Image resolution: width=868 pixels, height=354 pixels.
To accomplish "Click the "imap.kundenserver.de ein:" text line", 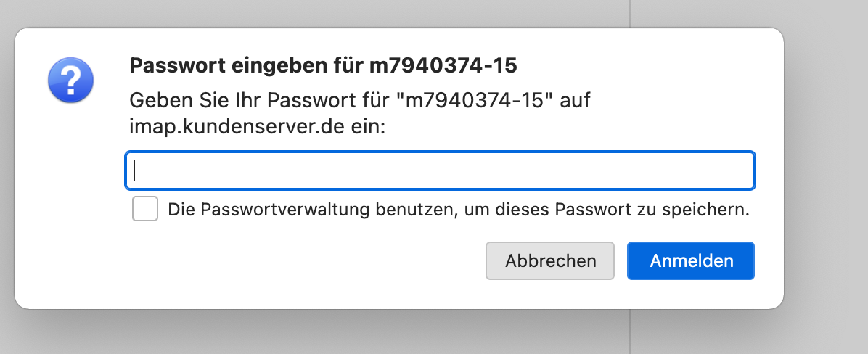I will pos(257,126).
